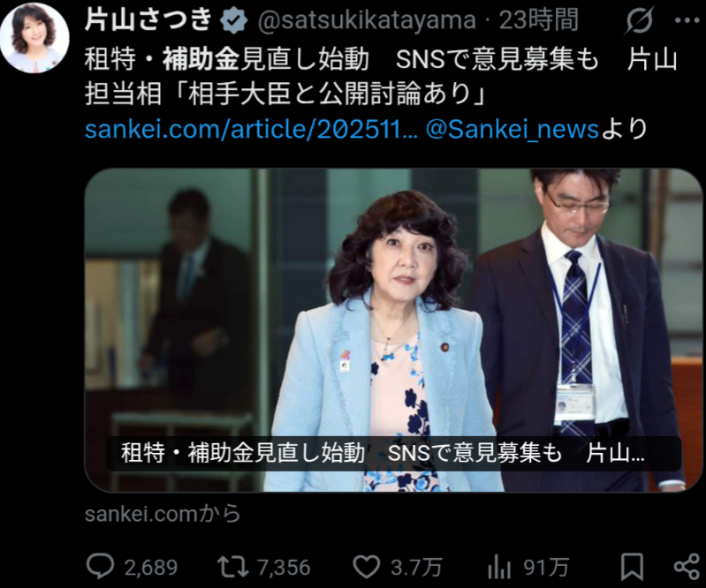This screenshot has height=588, width=706.
Task: Click the sankei.comから source label
Action: tap(163, 514)
